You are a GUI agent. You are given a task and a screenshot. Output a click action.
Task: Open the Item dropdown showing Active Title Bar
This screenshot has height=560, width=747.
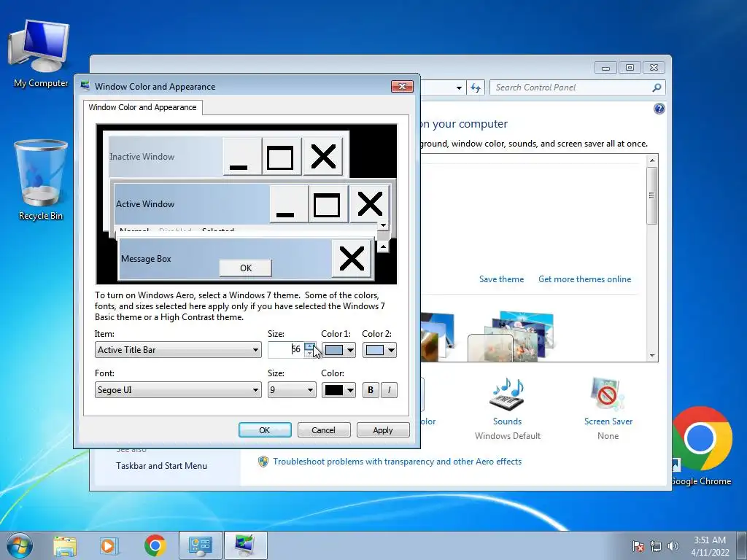pos(178,350)
